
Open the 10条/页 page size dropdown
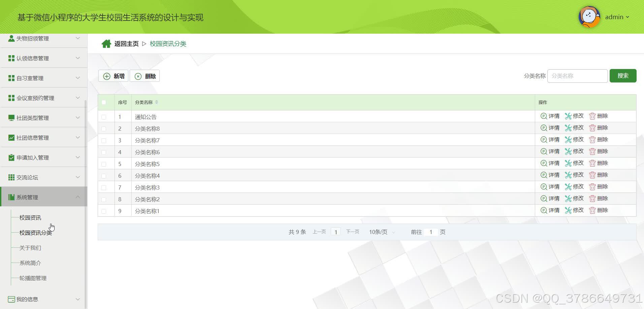pos(382,232)
